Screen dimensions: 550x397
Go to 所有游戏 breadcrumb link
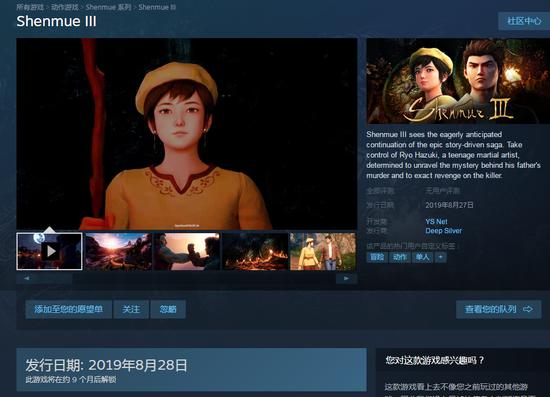click(x=30, y=7)
